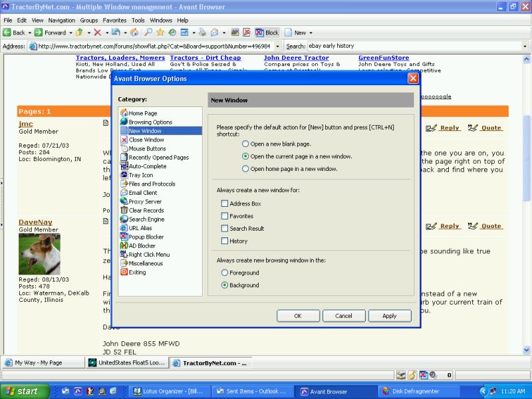Expand the New button dropdown arrow

pyautogui.click(x=311, y=33)
